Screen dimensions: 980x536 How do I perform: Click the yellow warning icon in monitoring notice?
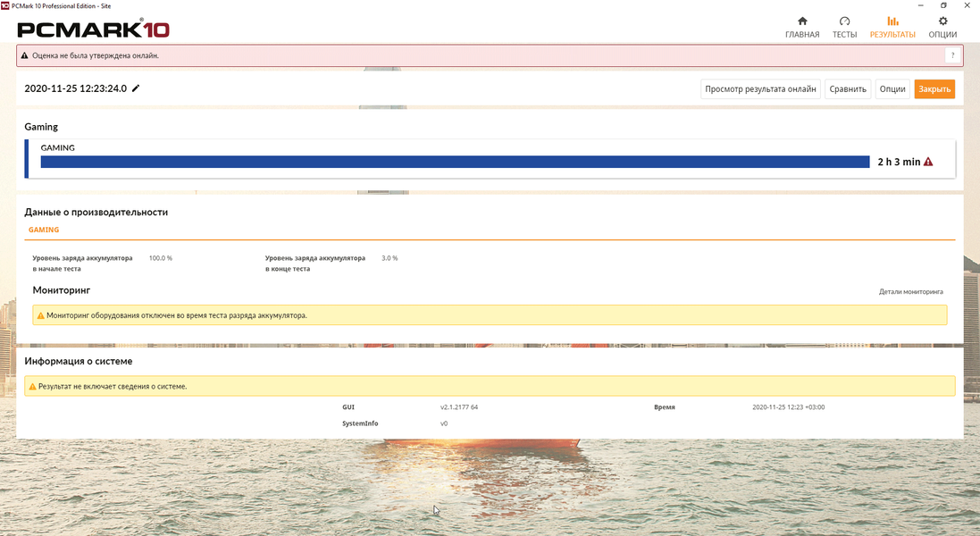(40, 315)
